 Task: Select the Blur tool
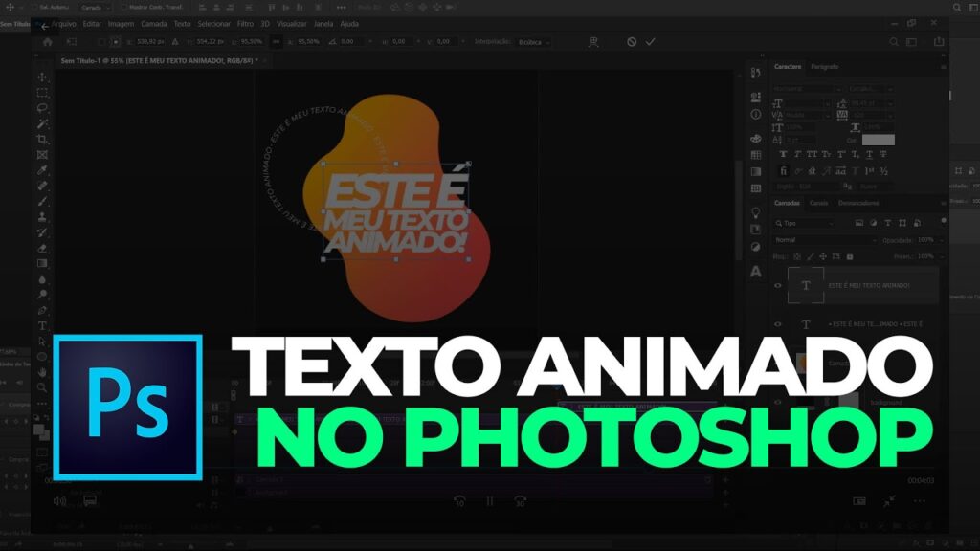42,279
